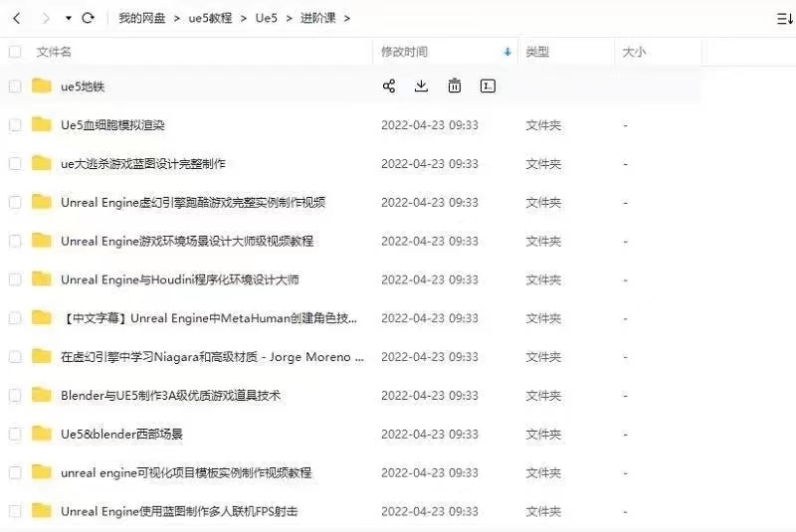The image size is (796, 532).
Task: Click the rename icon on ue5地铁 row
Action: pyautogui.click(x=488, y=87)
